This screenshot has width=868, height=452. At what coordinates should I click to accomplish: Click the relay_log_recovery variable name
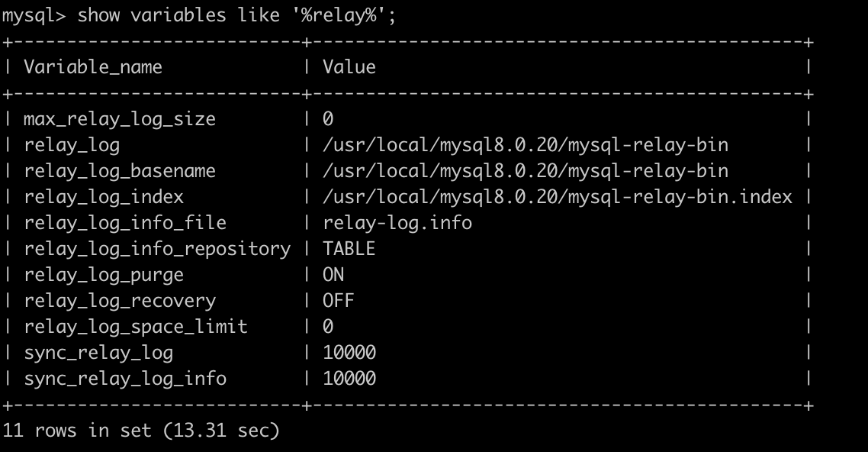click(120, 301)
